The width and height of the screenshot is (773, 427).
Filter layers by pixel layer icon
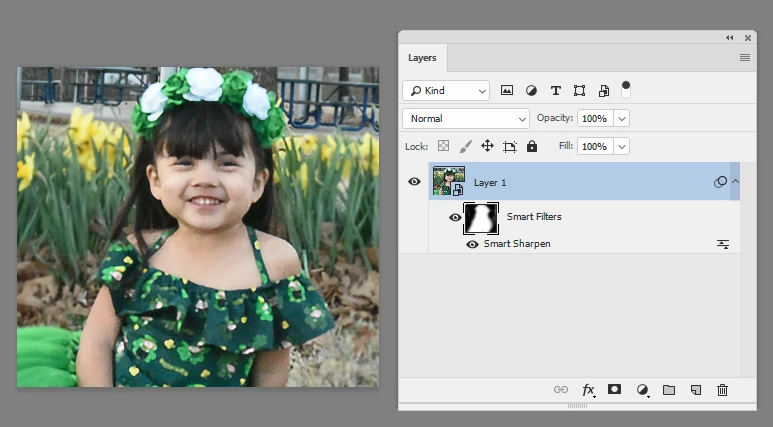pos(507,90)
